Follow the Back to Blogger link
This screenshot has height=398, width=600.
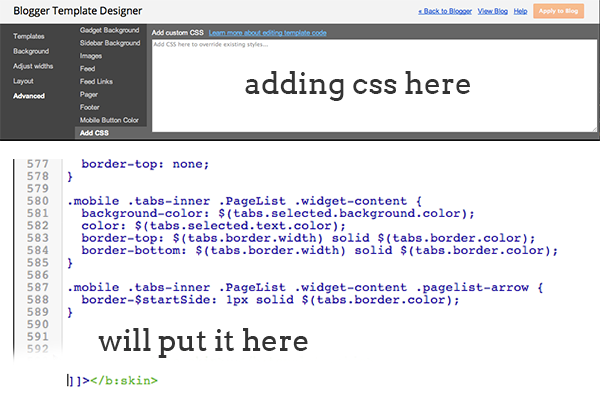[445, 11]
